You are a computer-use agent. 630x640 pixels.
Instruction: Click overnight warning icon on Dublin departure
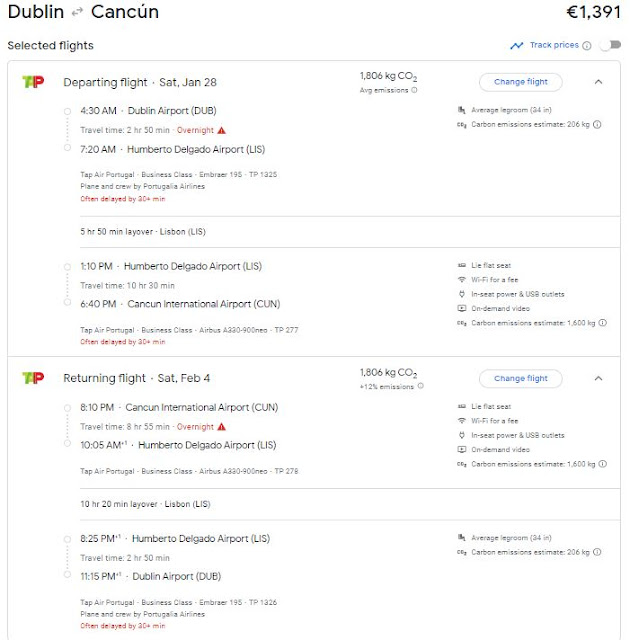coord(222,130)
